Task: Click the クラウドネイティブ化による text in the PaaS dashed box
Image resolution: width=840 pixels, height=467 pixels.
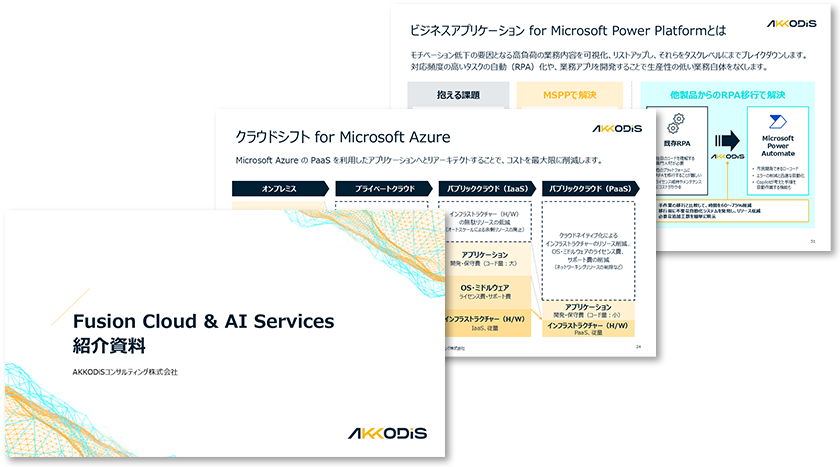Action: [588, 251]
